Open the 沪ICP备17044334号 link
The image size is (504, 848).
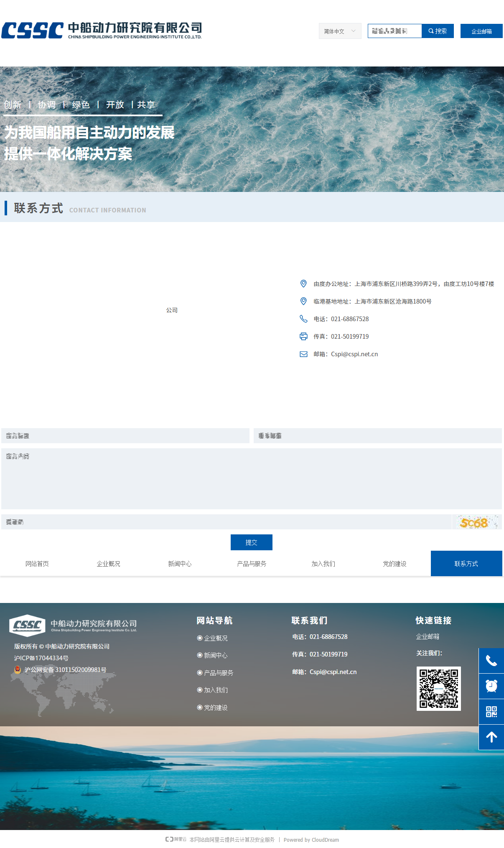coord(41,658)
